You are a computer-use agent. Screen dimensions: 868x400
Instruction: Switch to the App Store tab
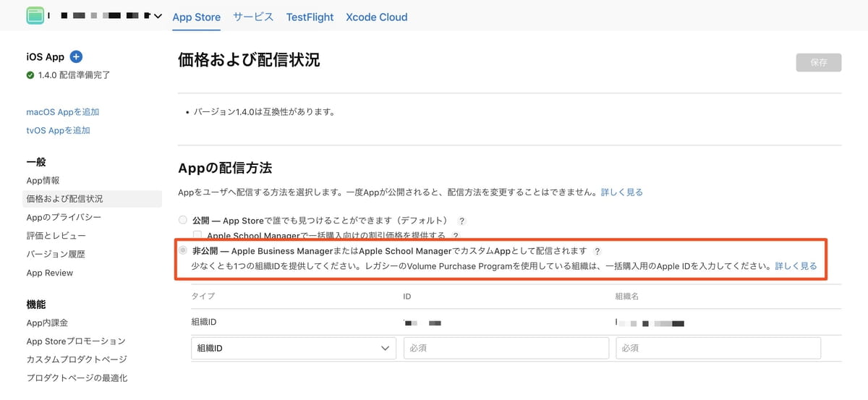pos(197,17)
